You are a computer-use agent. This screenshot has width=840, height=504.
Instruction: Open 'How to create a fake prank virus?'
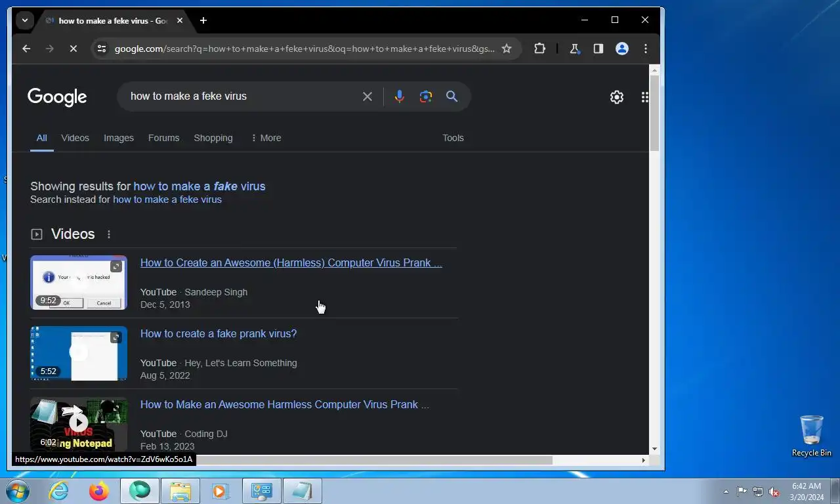[x=219, y=333]
